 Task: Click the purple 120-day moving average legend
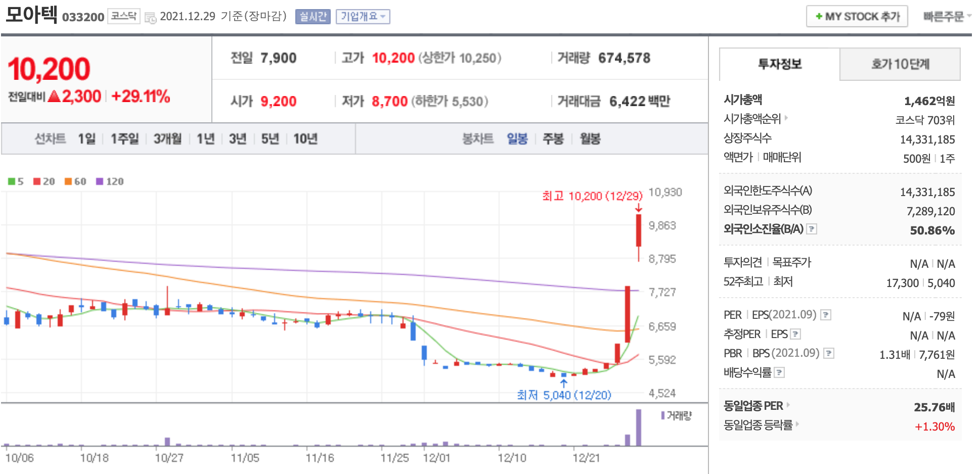(x=110, y=181)
